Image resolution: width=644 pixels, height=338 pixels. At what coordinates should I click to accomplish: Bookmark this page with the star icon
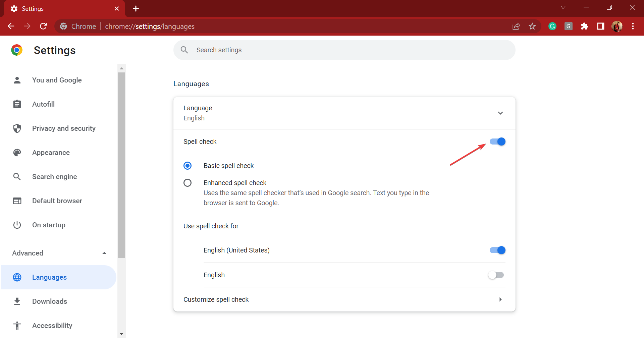click(532, 26)
